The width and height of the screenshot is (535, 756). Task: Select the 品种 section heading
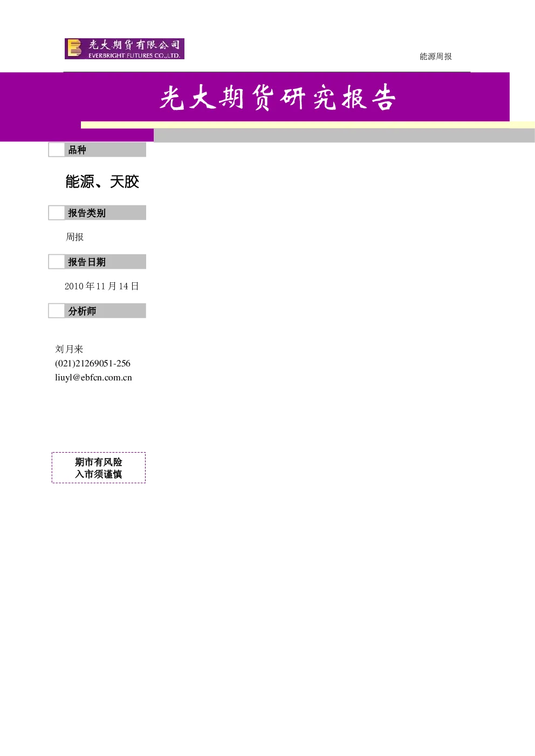pyautogui.click(x=77, y=150)
